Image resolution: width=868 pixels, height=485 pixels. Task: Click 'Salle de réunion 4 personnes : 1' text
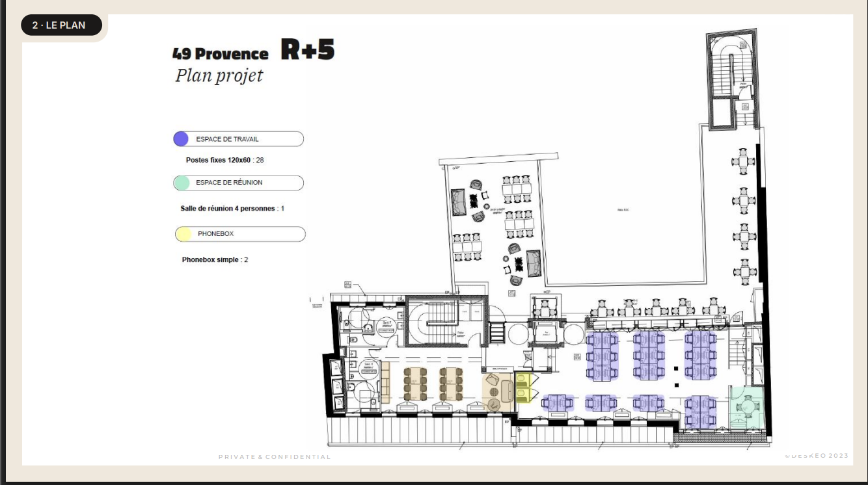pos(232,209)
